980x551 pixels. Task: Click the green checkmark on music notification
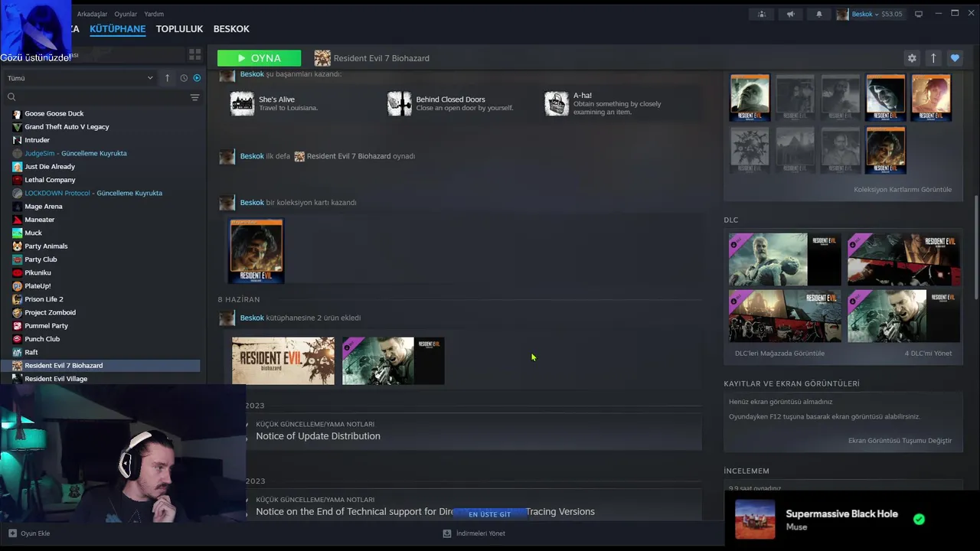[x=919, y=519]
